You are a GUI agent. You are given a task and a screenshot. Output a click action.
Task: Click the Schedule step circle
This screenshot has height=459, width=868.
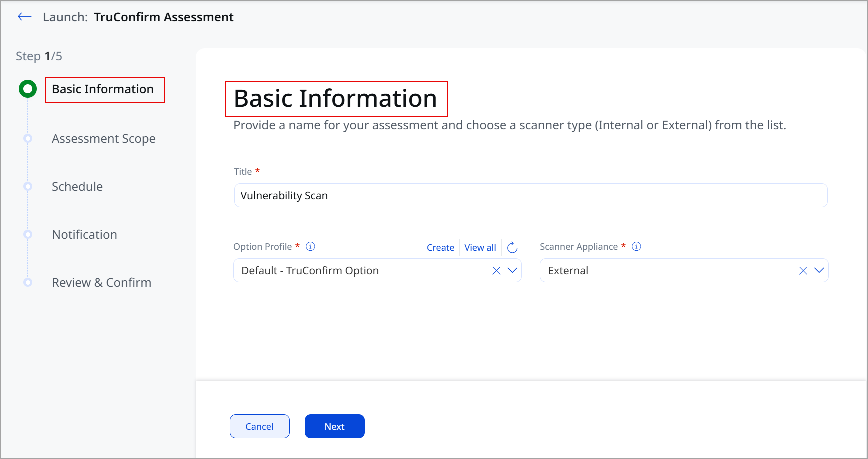(28, 186)
